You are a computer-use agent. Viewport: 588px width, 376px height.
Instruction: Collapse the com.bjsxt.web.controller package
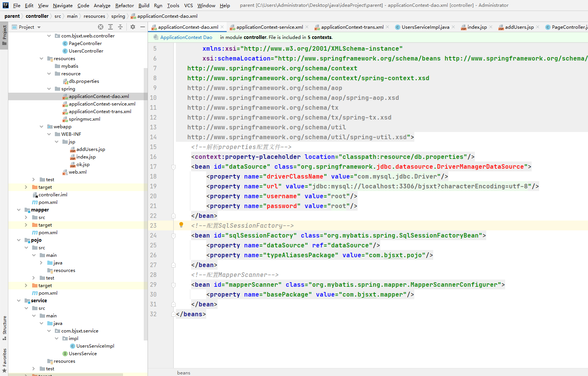[x=49, y=36]
